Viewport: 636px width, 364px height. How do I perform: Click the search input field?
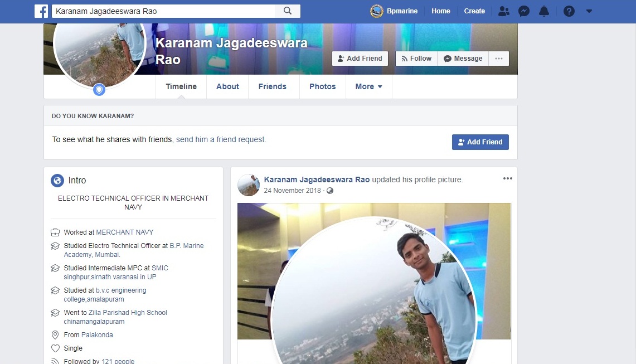point(163,11)
